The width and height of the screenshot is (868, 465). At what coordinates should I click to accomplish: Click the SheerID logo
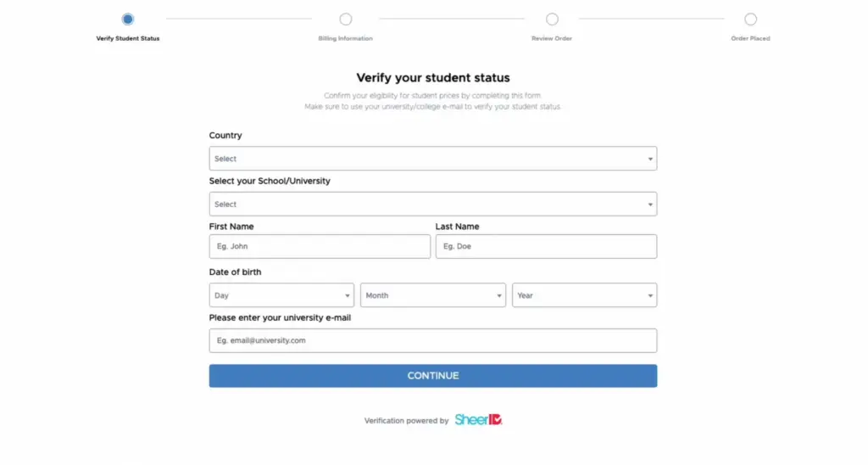pos(478,419)
